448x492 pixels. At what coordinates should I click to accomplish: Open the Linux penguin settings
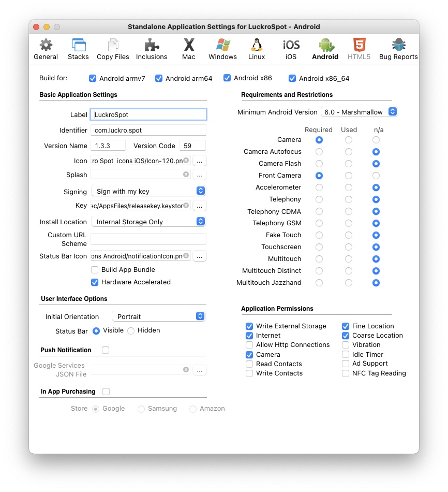(257, 50)
